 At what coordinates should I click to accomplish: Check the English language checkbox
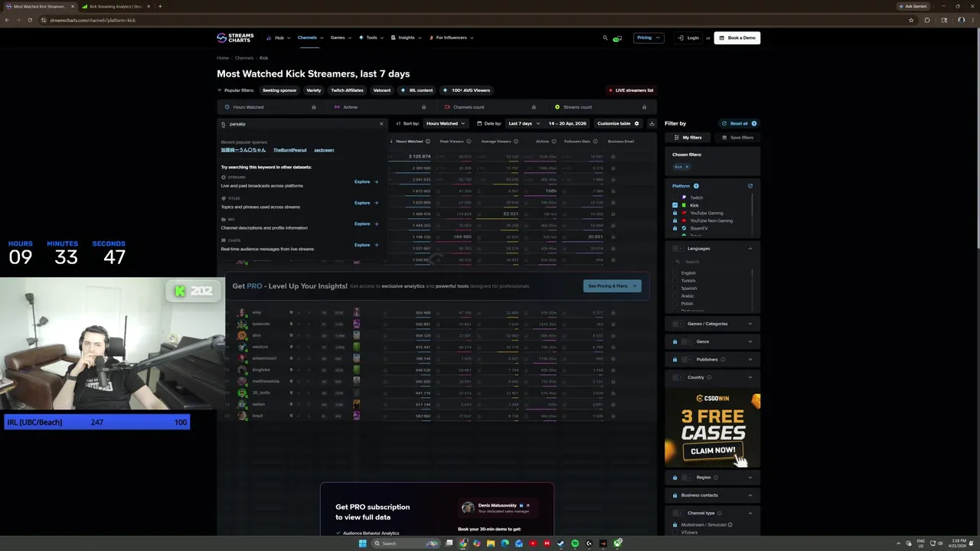click(675, 273)
